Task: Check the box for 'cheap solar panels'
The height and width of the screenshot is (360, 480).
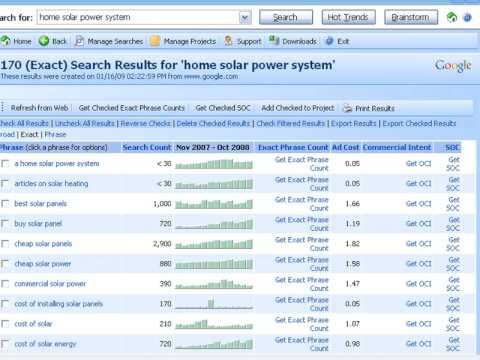Action: (5, 244)
